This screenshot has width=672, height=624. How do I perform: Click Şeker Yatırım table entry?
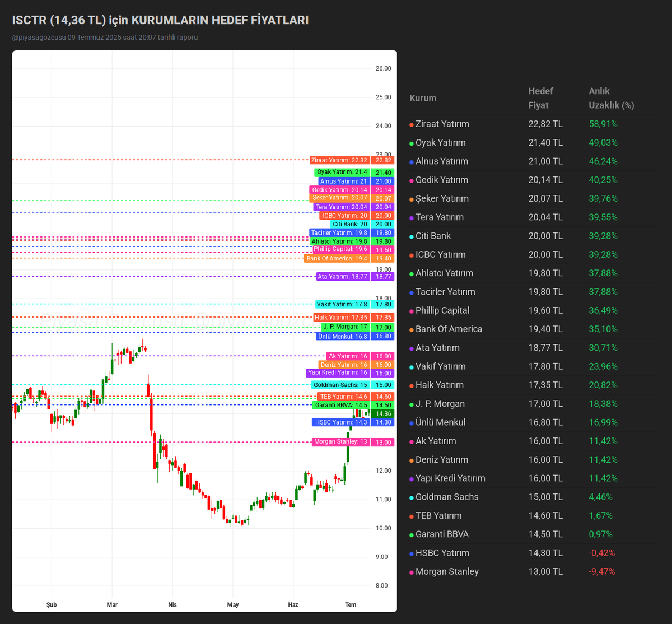[x=442, y=198]
